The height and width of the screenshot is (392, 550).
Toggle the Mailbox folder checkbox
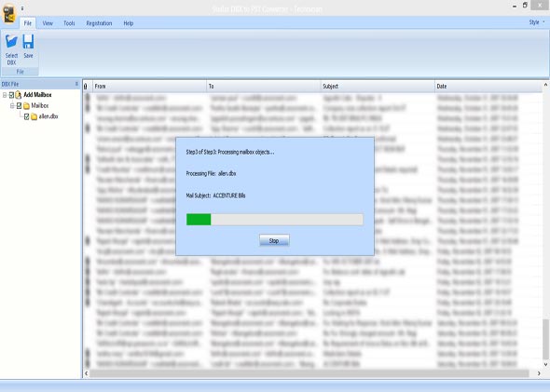coord(19,106)
